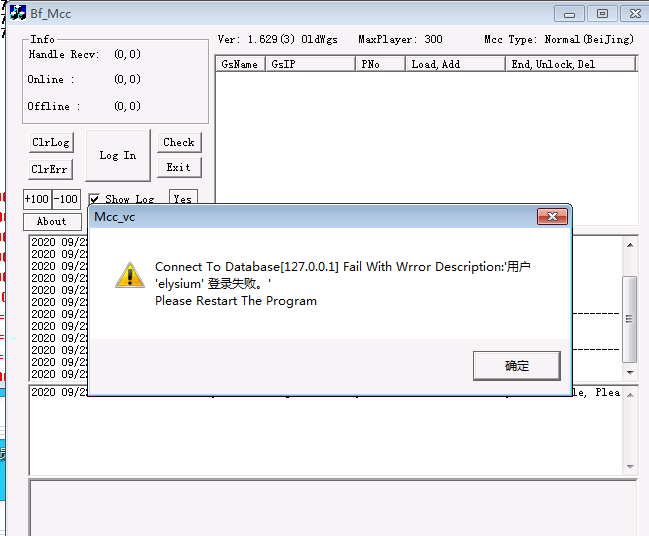Click the upper log panel scroll-up arrow
This screenshot has width=649, height=536.
(630, 245)
